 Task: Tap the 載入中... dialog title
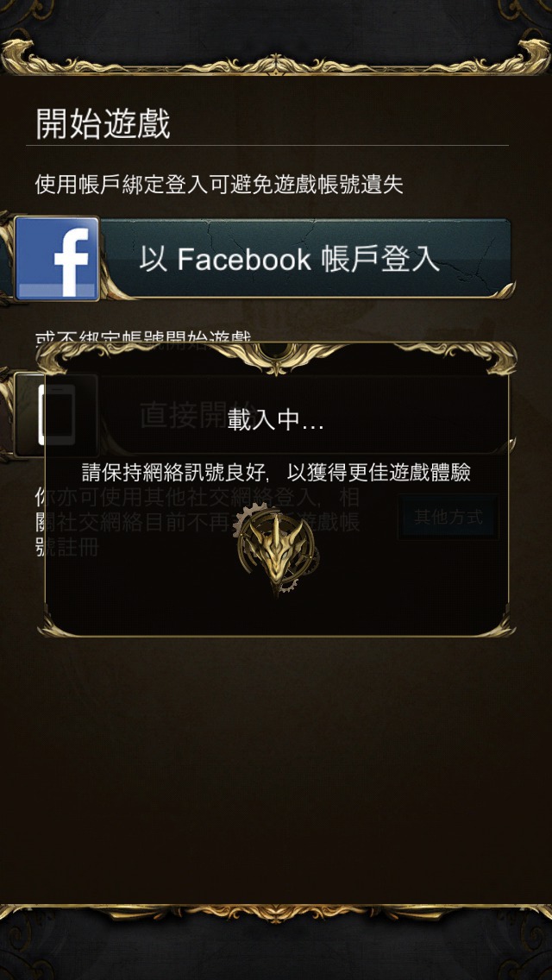tap(276, 421)
